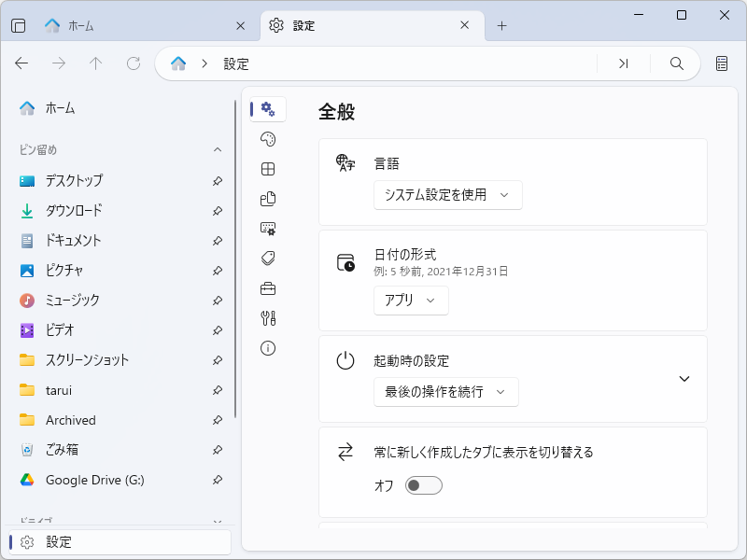Collapse the ピン留め sidebar section
The width and height of the screenshot is (747, 560).
pyautogui.click(x=218, y=149)
